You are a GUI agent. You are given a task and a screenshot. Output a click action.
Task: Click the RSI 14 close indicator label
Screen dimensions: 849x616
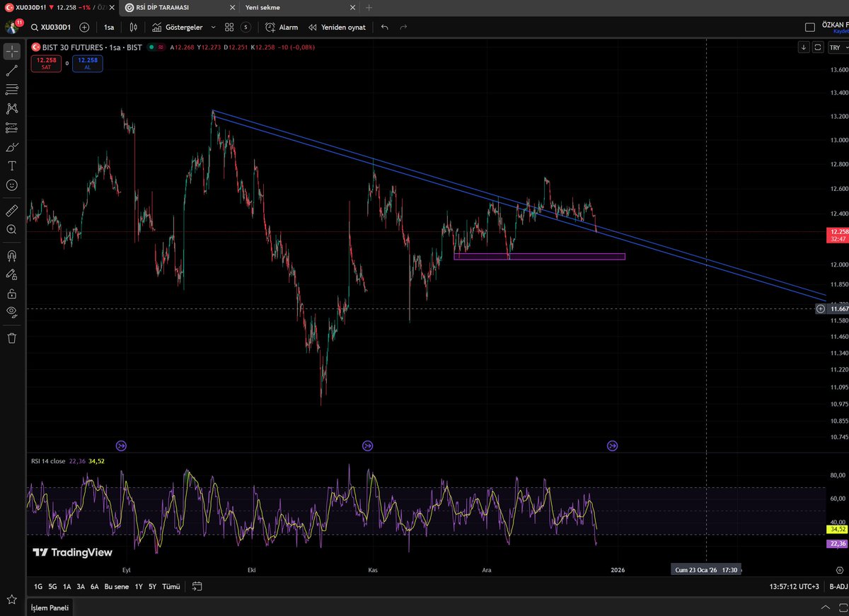click(48, 461)
